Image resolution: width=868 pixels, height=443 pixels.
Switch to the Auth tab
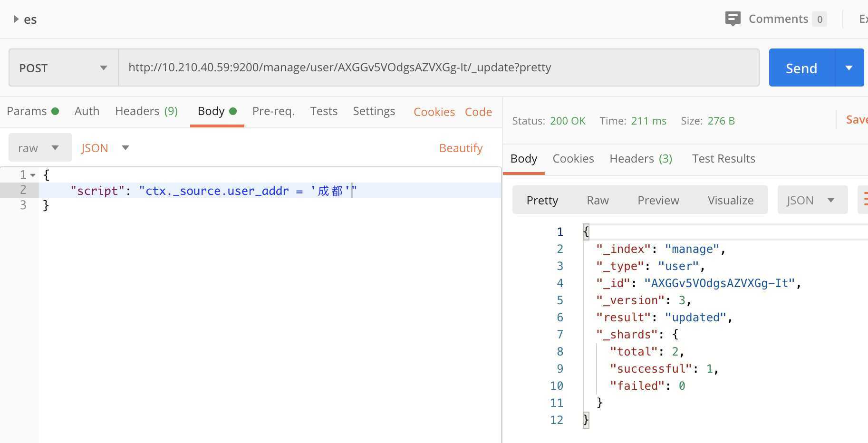(x=87, y=111)
